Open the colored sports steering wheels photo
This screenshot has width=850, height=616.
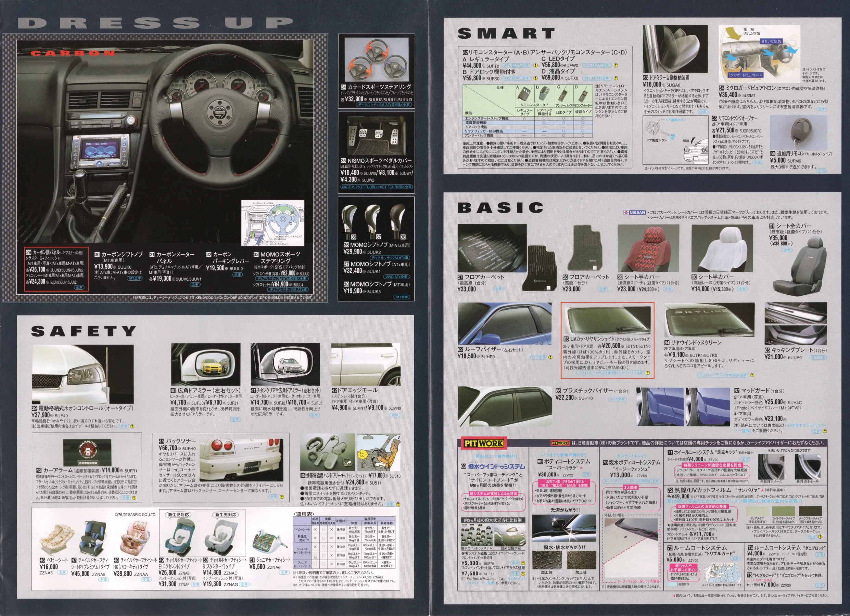tap(376, 60)
